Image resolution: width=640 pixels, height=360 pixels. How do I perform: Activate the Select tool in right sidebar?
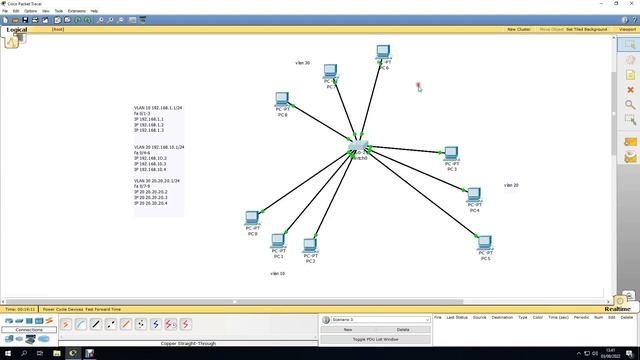630,45
